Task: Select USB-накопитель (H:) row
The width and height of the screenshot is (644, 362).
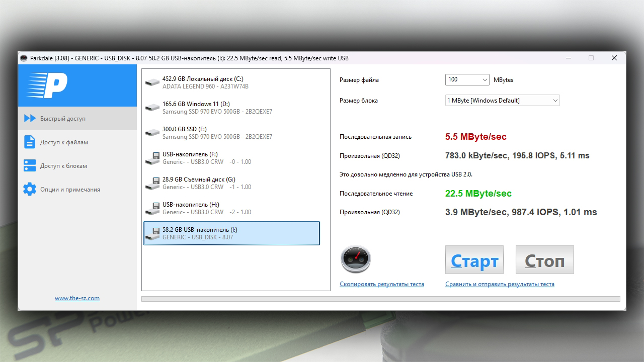Action: point(231,208)
